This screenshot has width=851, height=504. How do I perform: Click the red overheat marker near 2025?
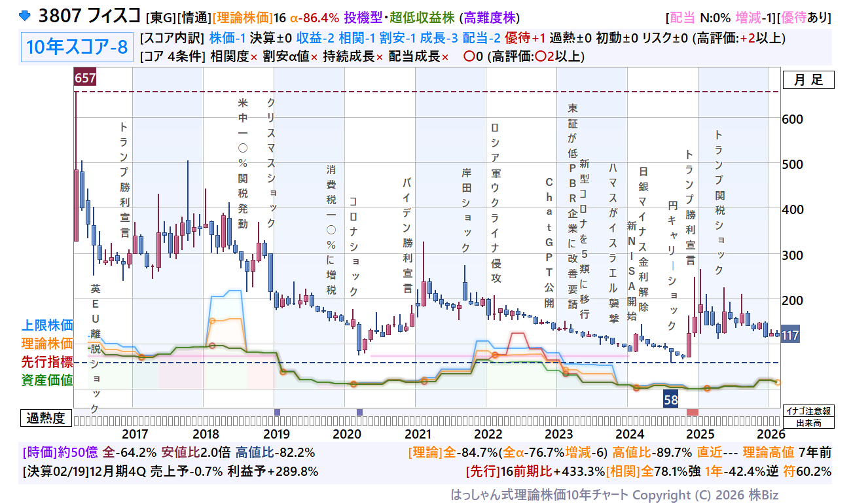(x=692, y=412)
